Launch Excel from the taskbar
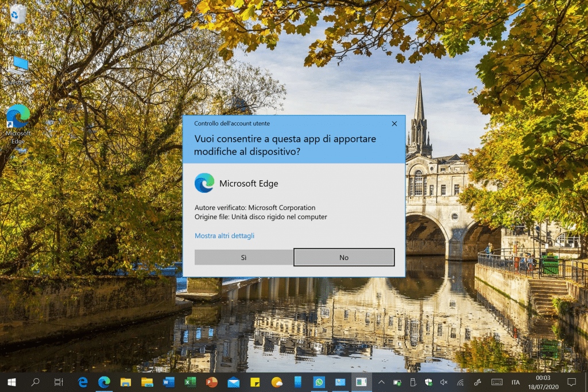588x392 pixels. coord(190,382)
